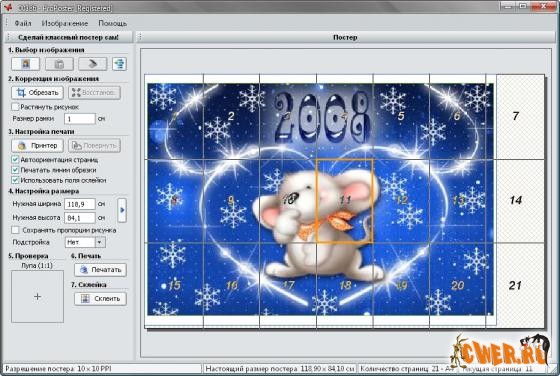
Task: Select poster page 12
Action: [401, 201]
